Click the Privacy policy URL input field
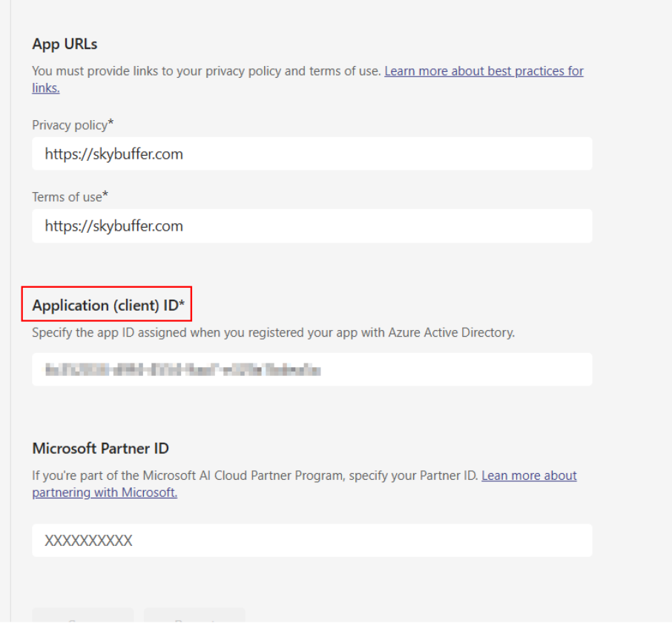Viewport: 672px width, 623px height. coord(312,154)
